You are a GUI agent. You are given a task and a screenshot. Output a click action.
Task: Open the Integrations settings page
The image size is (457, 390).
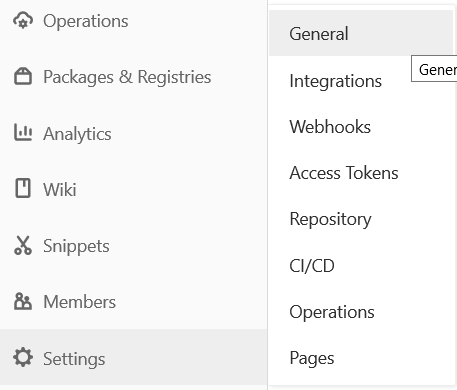tap(361, 81)
